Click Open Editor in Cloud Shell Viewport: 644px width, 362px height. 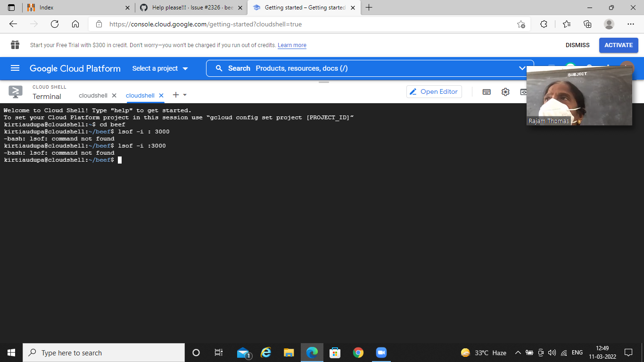434,91
